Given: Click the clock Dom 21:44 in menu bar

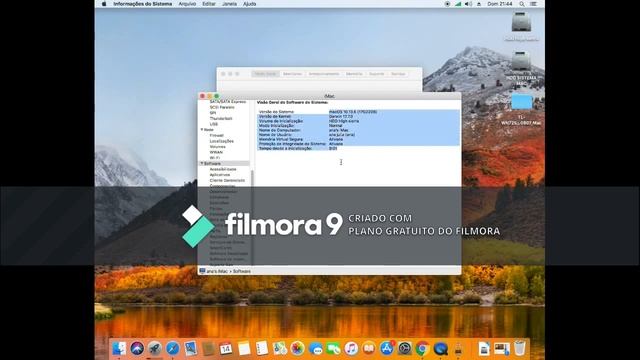Looking at the screenshot, I should pyautogui.click(x=500, y=4).
